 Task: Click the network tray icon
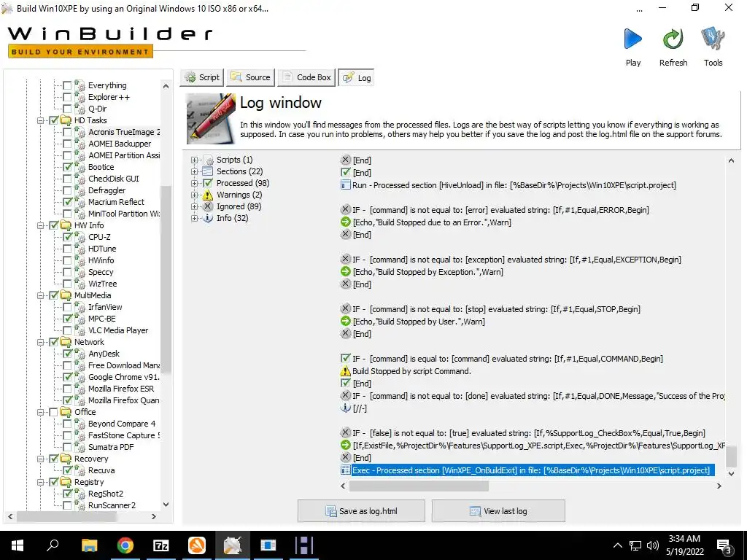coord(635,545)
